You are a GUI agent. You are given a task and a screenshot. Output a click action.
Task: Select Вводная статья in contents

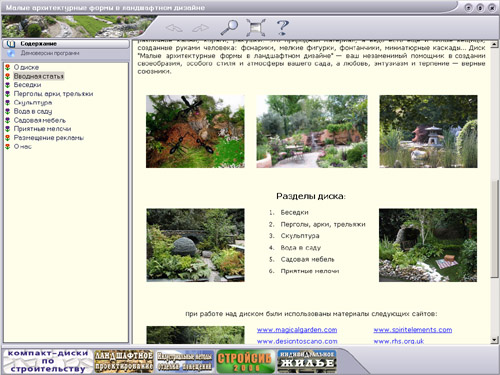click(39, 76)
